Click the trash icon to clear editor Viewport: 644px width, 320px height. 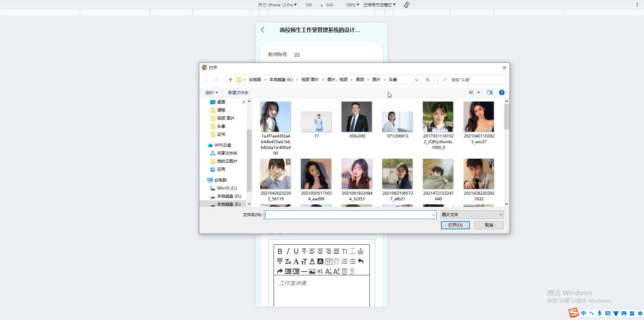[x=344, y=271]
